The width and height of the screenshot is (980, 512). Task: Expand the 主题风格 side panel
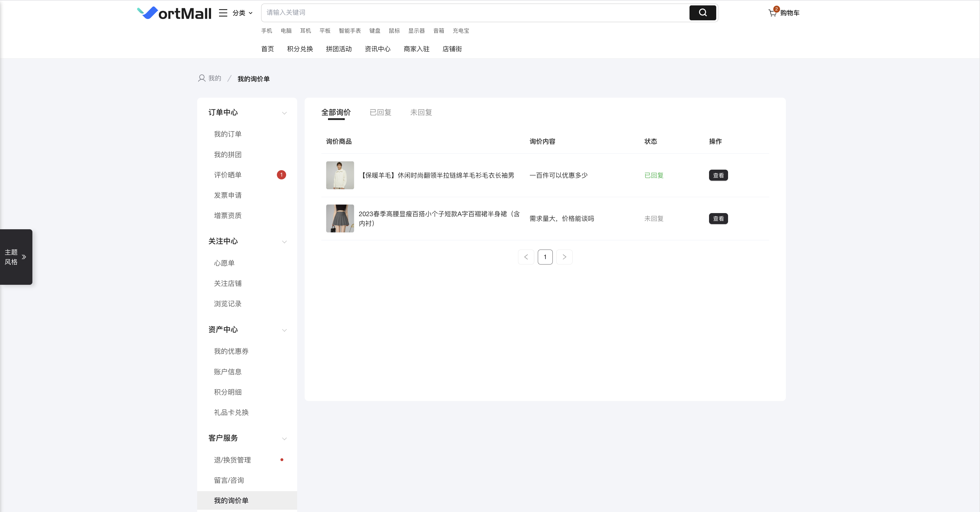pyautogui.click(x=16, y=257)
